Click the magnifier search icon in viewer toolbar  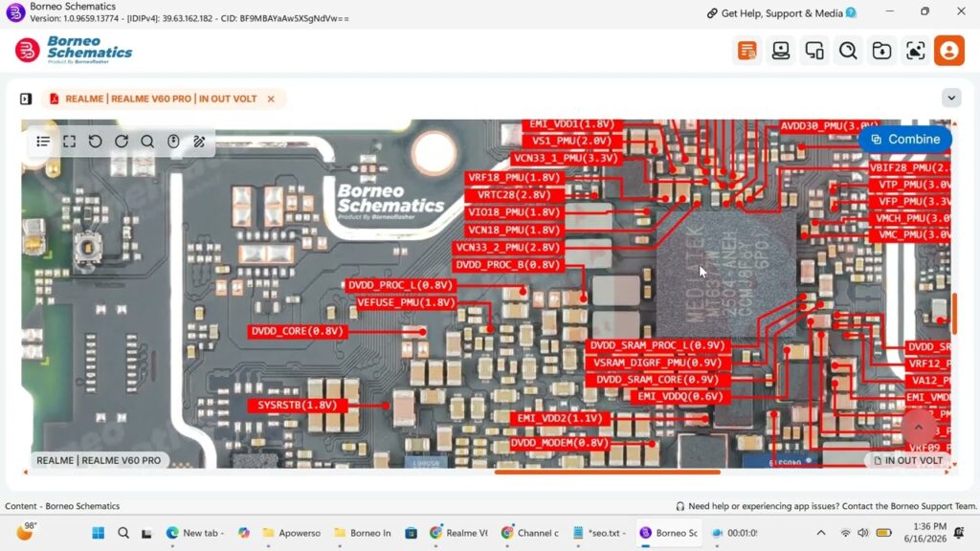147,142
